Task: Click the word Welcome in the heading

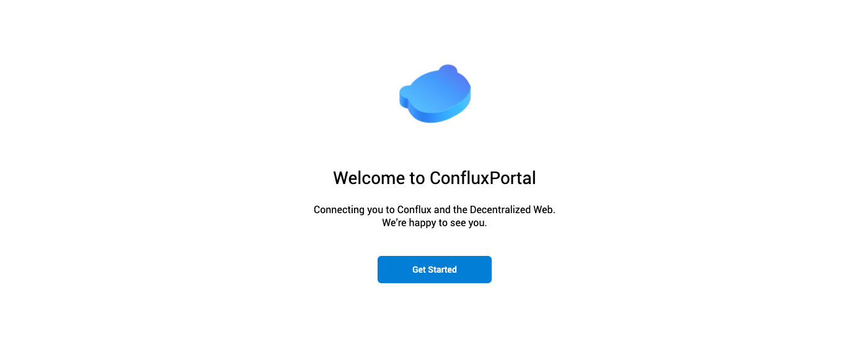Action: [369, 178]
